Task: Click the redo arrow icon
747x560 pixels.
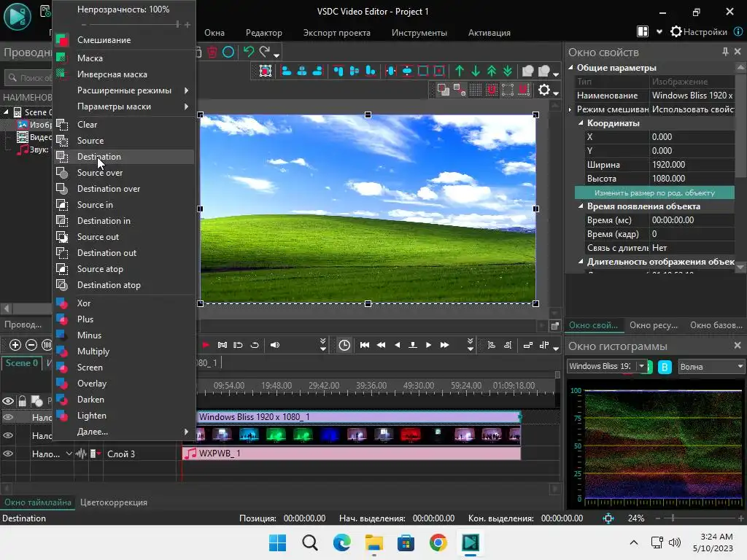Action: 264,52
